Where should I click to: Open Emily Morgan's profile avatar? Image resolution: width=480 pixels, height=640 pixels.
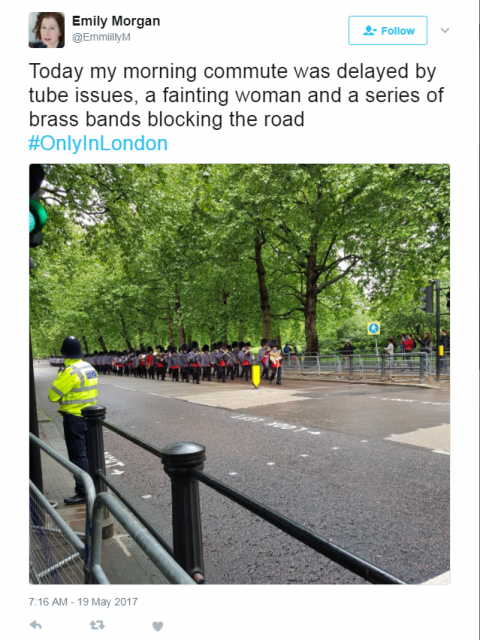[x=47, y=30]
